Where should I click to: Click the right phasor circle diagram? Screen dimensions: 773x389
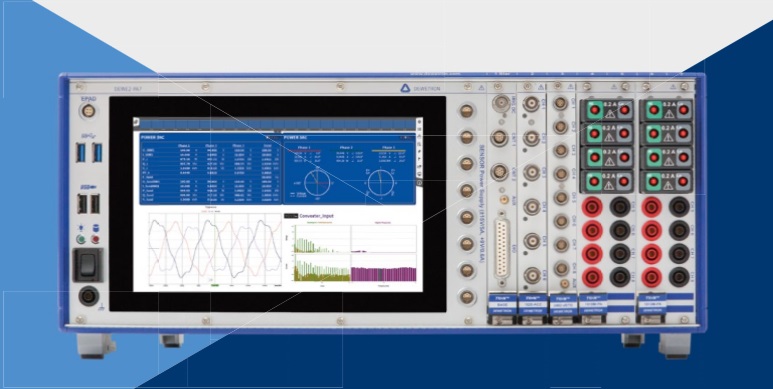coord(380,182)
